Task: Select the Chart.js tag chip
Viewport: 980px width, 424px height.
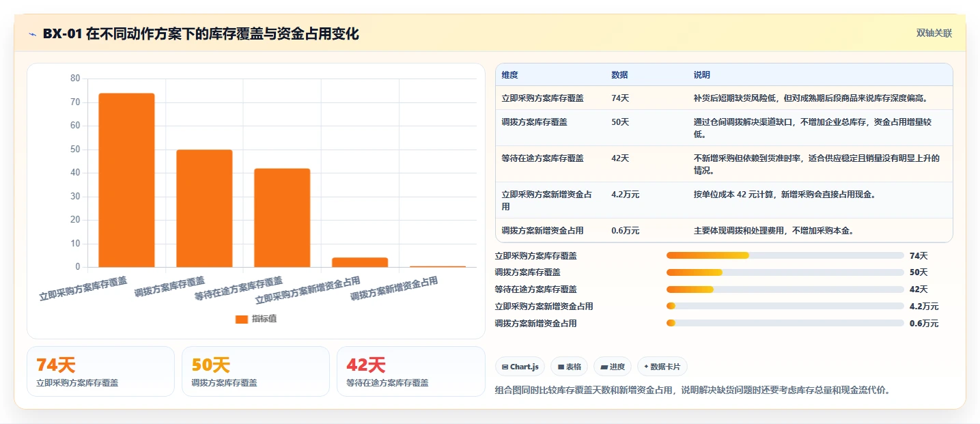Action: [x=520, y=367]
